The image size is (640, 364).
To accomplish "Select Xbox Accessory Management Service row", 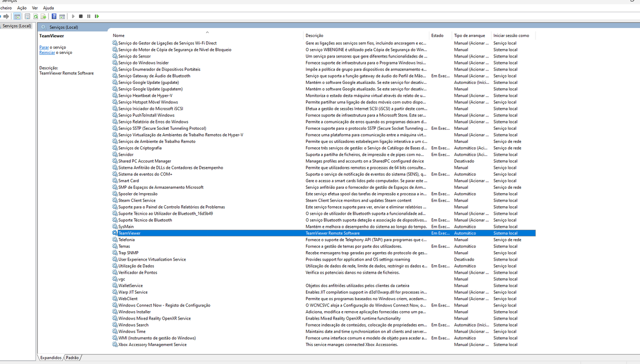I will (323, 345).
